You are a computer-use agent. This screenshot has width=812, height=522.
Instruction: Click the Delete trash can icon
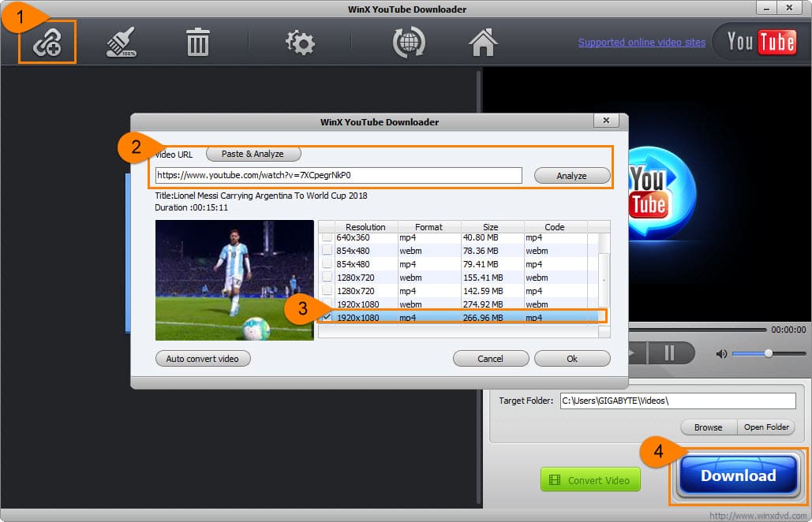click(x=197, y=43)
